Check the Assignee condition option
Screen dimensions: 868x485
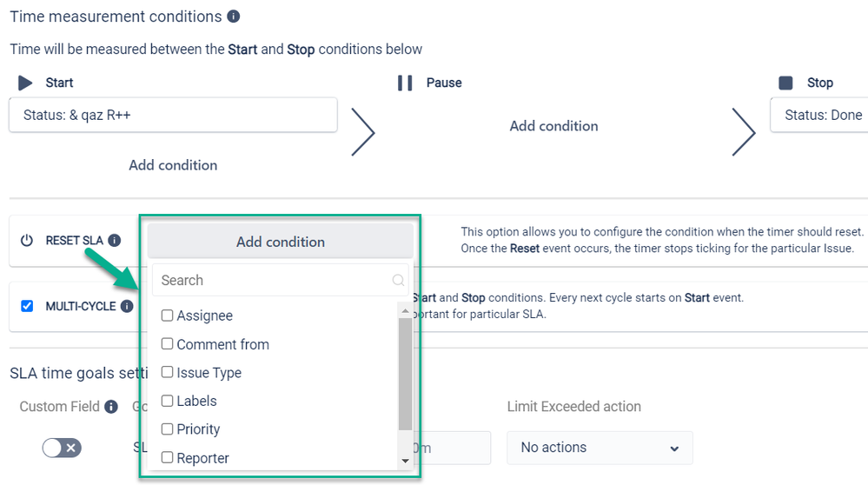pos(168,316)
